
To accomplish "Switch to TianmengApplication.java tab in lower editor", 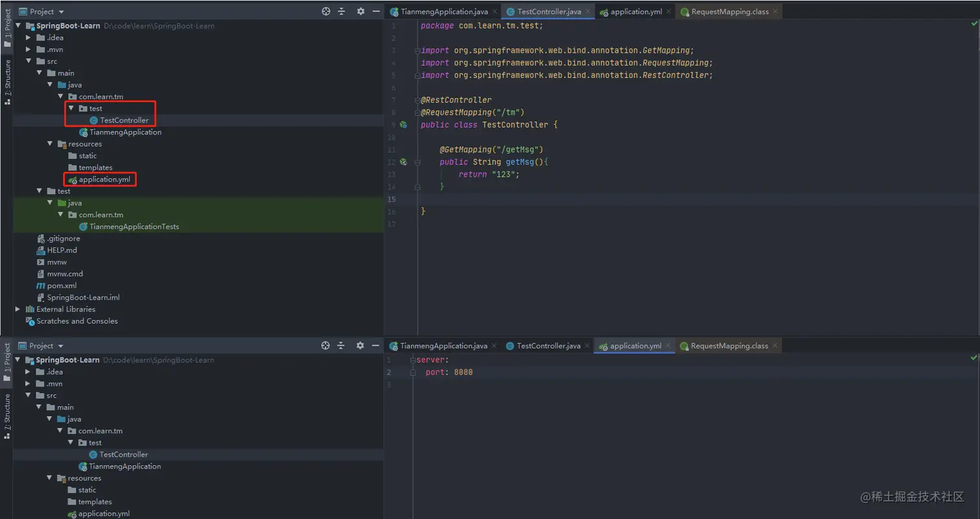I will 443,346.
